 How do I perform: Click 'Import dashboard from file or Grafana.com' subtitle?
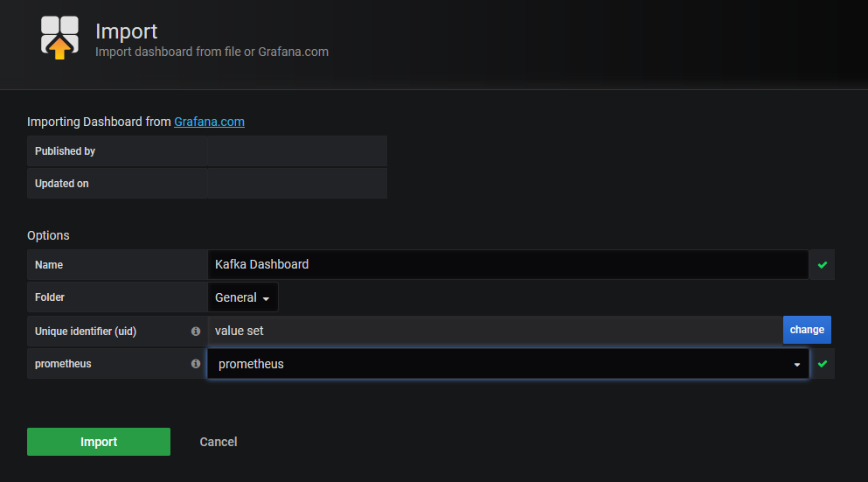212,52
